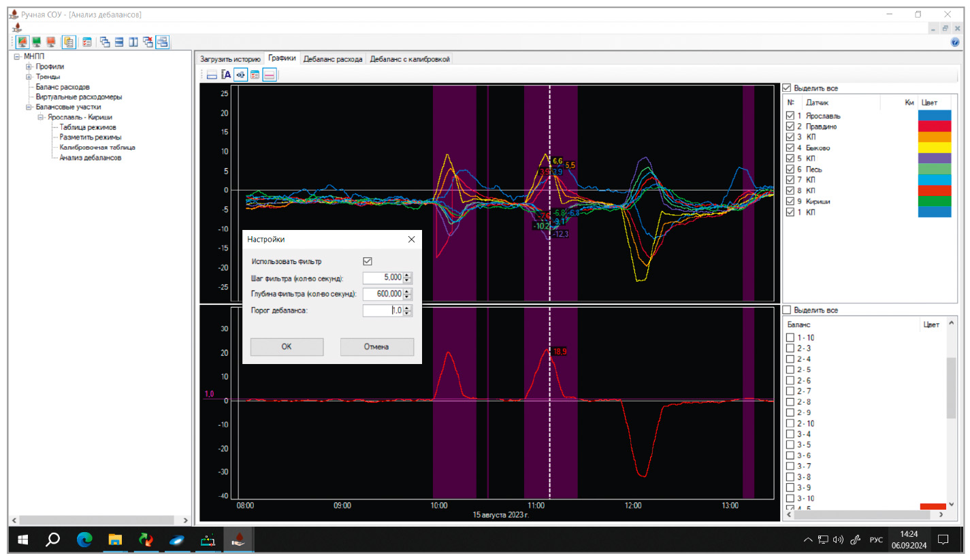Click the yellow color swatch for Быково
Screen dimensions: 970x560
(x=935, y=148)
